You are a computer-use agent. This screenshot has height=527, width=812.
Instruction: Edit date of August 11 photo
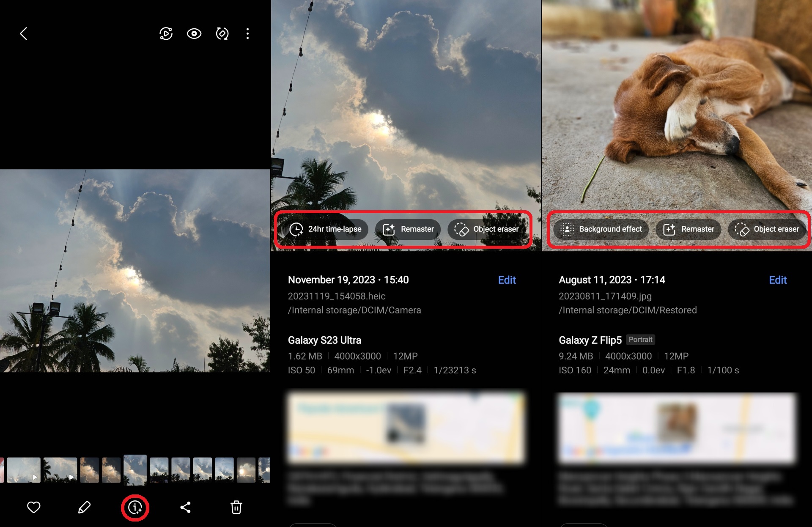coord(777,280)
